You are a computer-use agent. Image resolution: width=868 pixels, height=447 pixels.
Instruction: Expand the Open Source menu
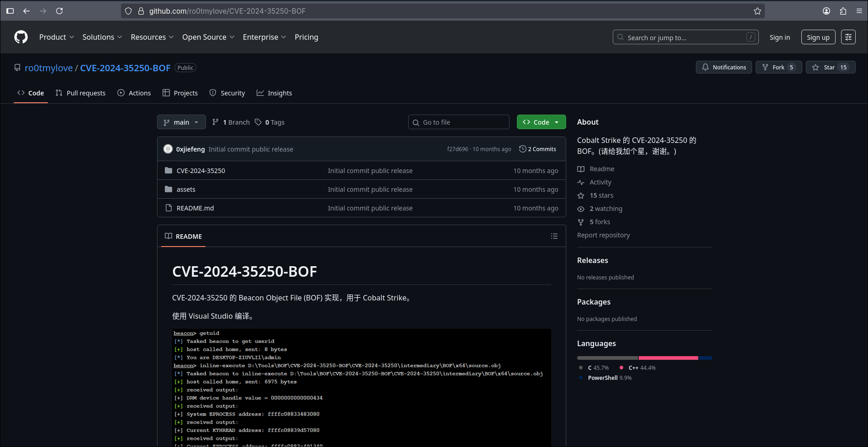point(208,37)
